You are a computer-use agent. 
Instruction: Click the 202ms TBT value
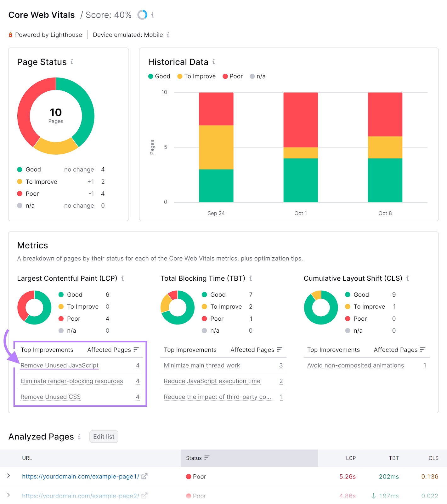(389, 477)
